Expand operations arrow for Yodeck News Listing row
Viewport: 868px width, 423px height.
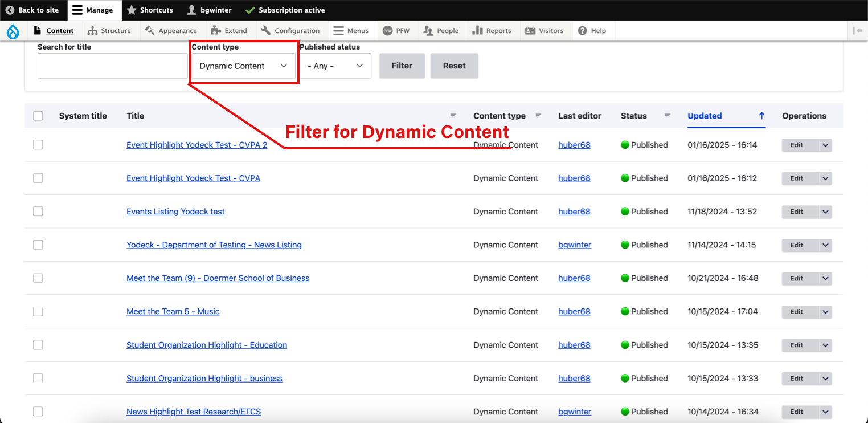tap(825, 245)
